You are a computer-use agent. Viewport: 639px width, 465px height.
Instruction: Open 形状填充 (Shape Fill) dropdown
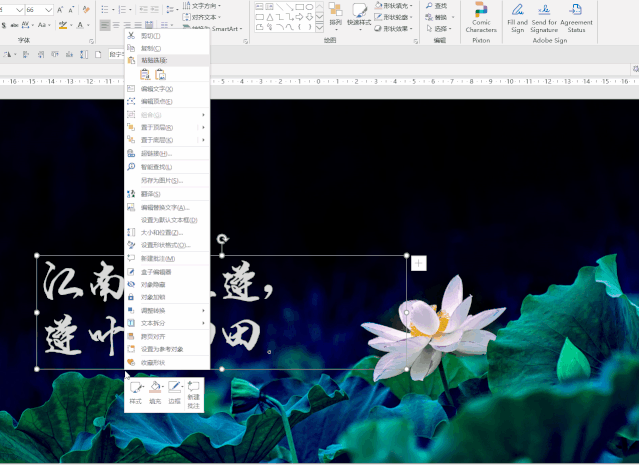coord(394,6)
